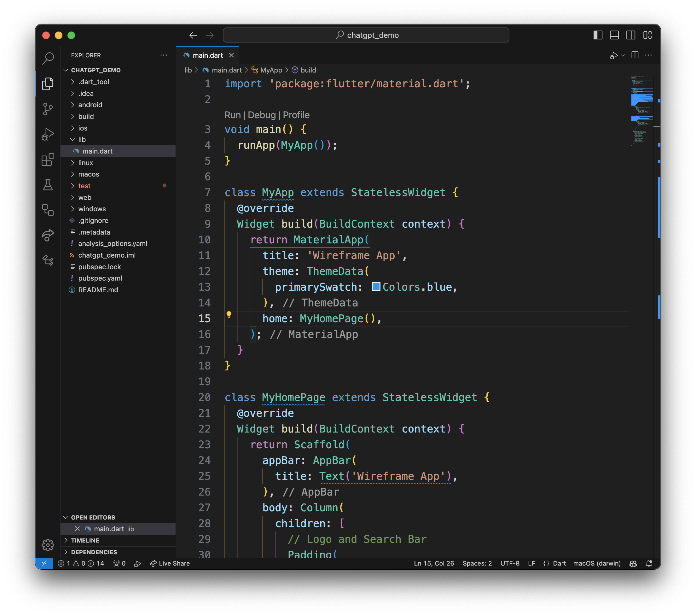The image size is (696, 616).
Task: Click the errors and warnings status counter
Action: 81,564
